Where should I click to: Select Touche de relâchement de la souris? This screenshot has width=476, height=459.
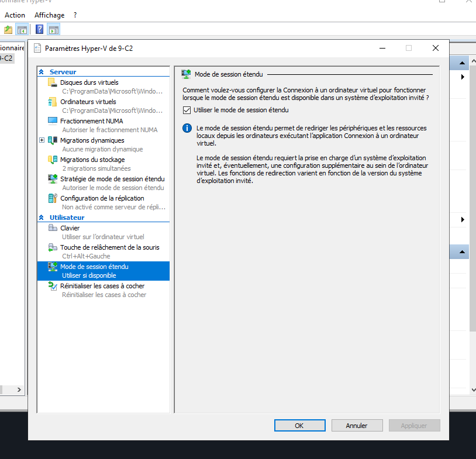click(109, 247)
